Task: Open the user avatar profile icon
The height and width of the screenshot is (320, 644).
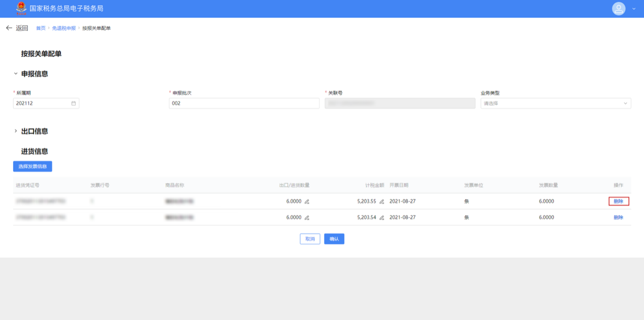Action: click(x=618, y=9)
